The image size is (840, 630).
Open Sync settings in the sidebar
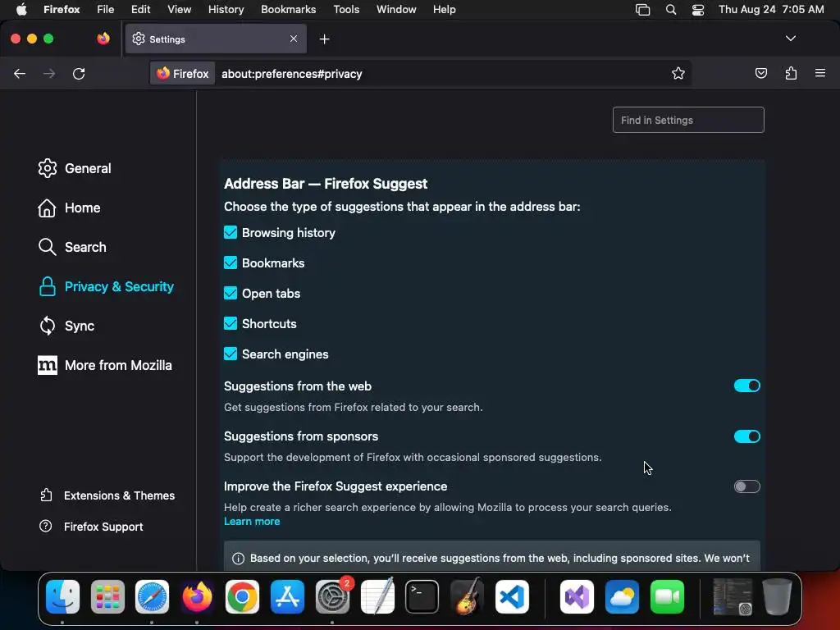click(x=66, y=326)
